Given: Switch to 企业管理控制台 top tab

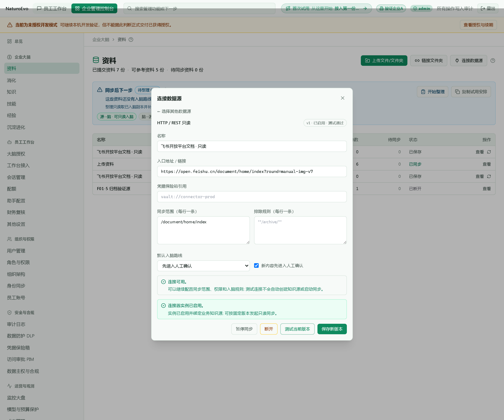Looking at the screenshot, I should (94, 9).
